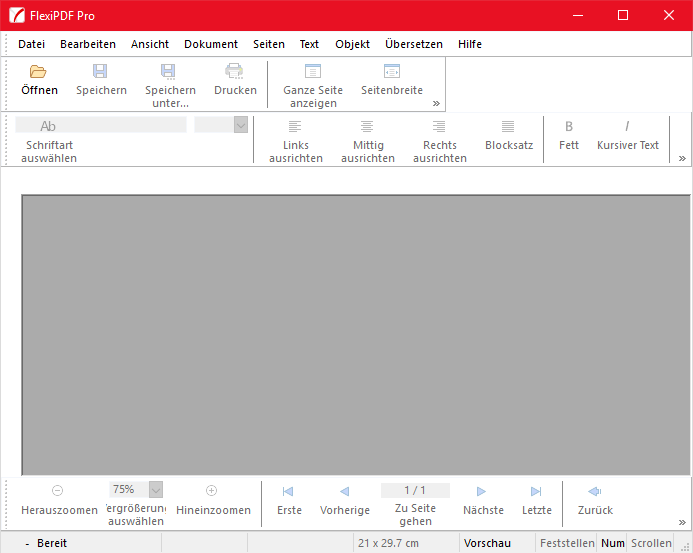Fit view using the Seitenbreite icon
The image size is (693, 553).
point(392,72)
